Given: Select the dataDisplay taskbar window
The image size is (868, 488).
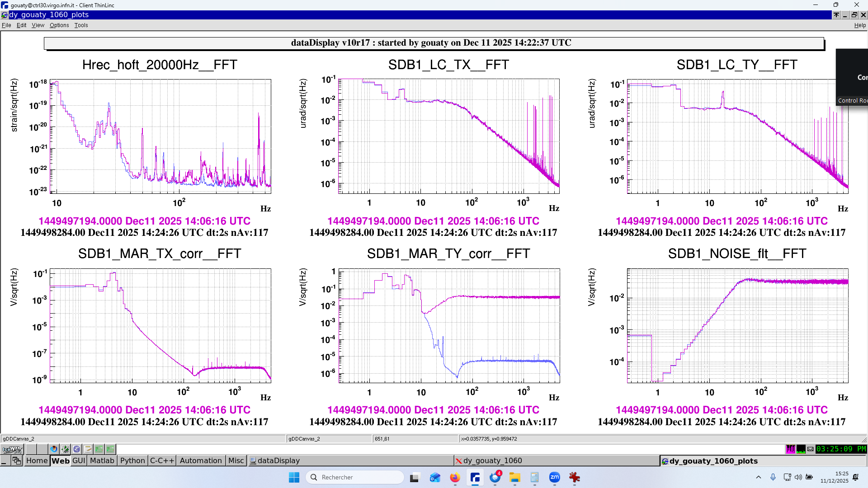Looking at the screenshot, I should [278, 460].
